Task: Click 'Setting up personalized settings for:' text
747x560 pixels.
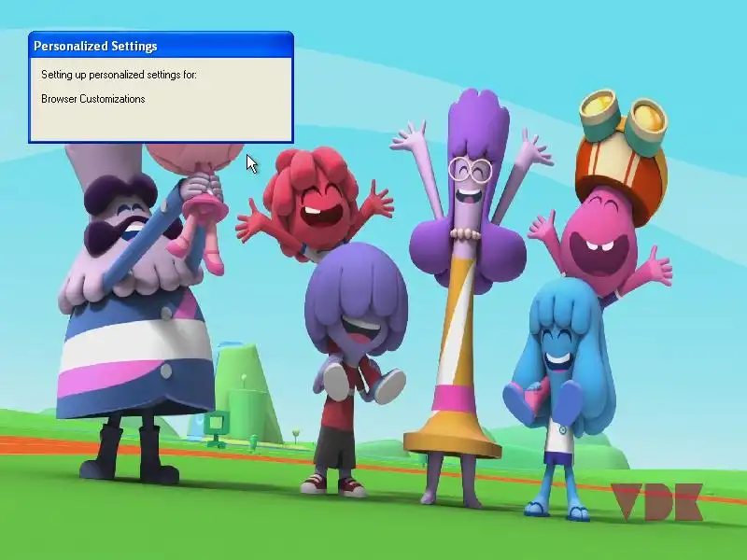Action: [119, 75]
